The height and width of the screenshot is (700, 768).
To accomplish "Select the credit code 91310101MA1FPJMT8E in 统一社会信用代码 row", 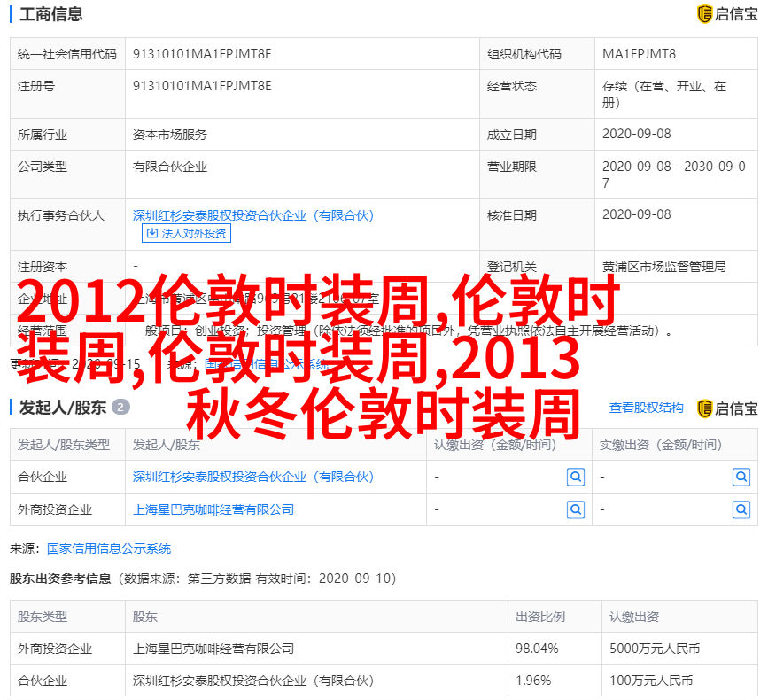I will click(x=202, y=54).
